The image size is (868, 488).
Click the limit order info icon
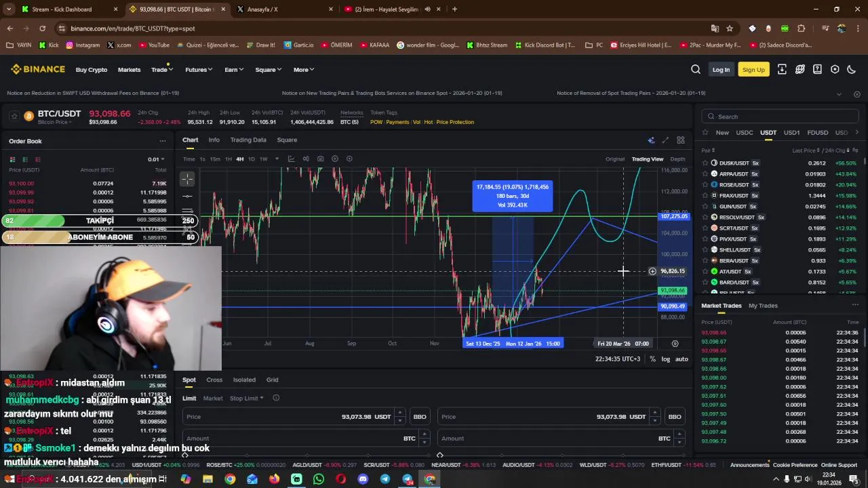point(276,398)
